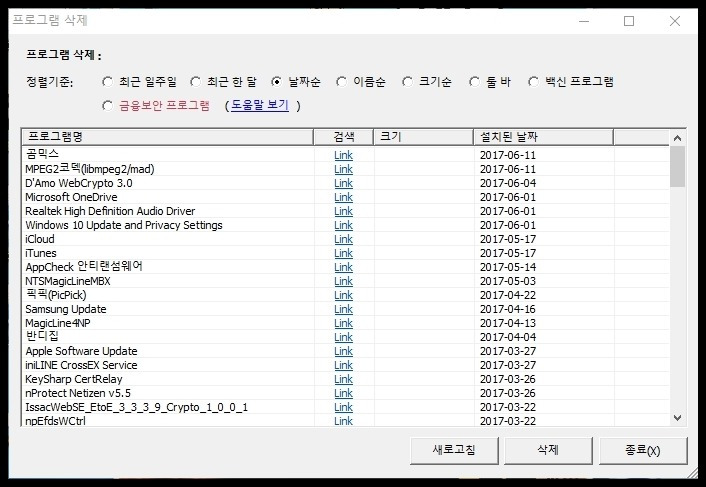This screenshot has height=487, width=706.
Task: Open the Link for Microsoft OneDrive
Action: click(x=343, y=197)
